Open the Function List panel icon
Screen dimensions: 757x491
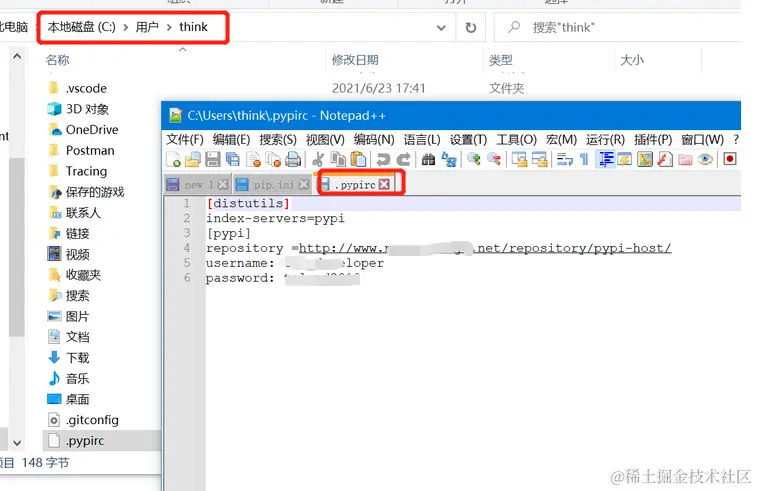click(x=665, y=159)
